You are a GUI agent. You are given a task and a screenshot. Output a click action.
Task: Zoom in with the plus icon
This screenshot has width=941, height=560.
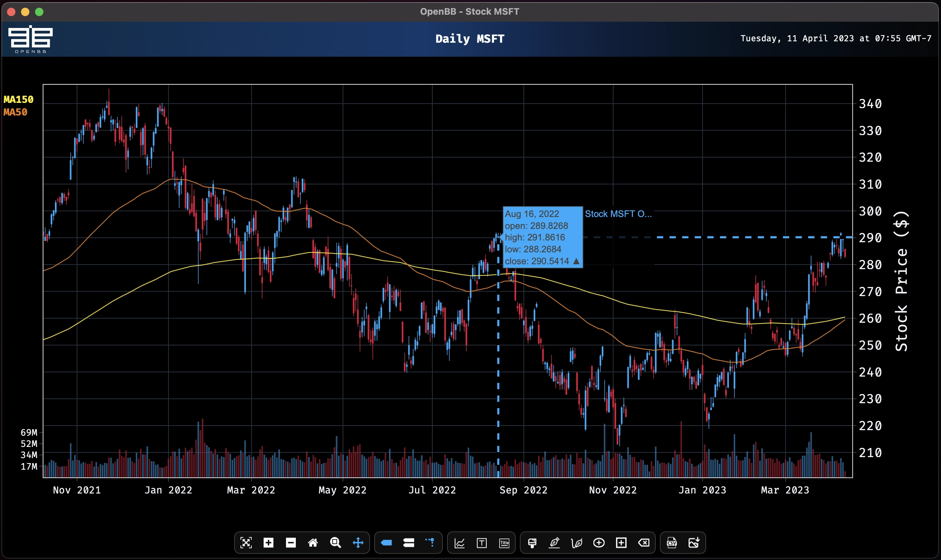[x=269, y=543]
